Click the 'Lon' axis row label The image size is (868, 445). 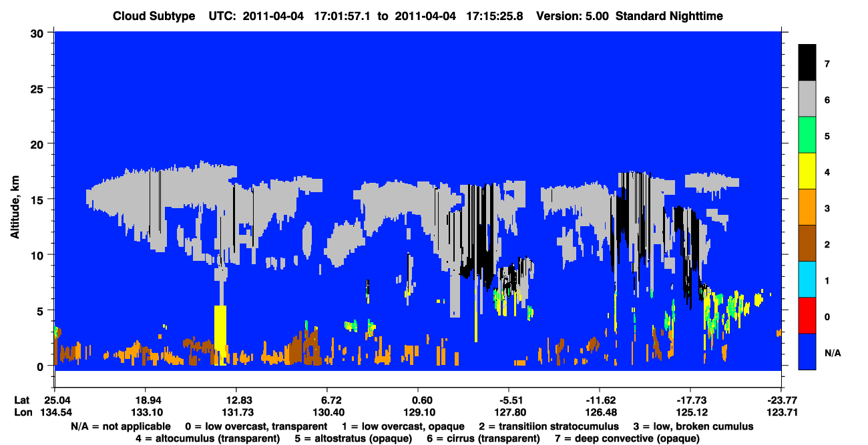tap(22, 412)
